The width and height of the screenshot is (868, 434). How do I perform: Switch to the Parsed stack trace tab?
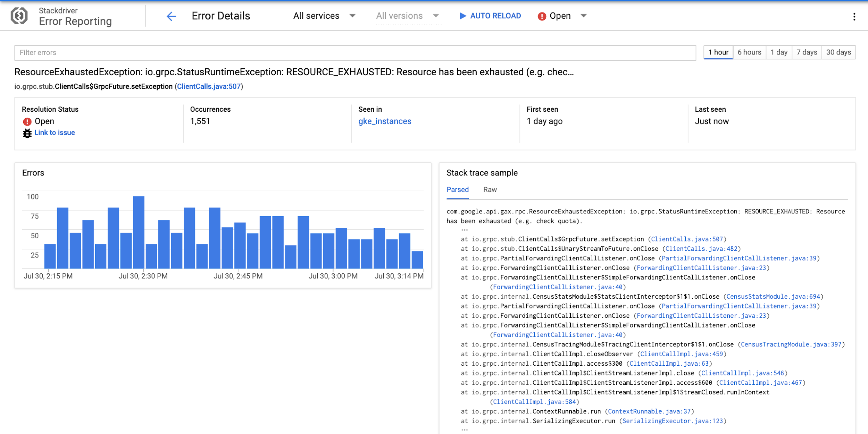[457, 190]
